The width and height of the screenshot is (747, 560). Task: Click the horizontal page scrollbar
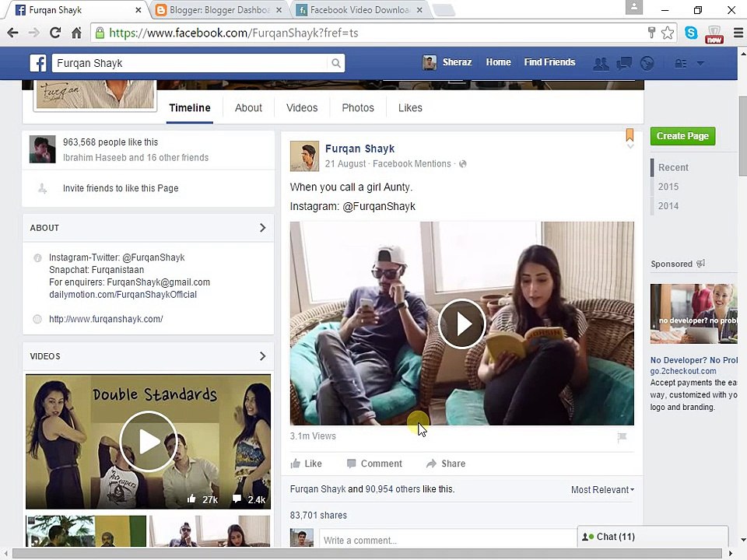(x=366, y=553)
